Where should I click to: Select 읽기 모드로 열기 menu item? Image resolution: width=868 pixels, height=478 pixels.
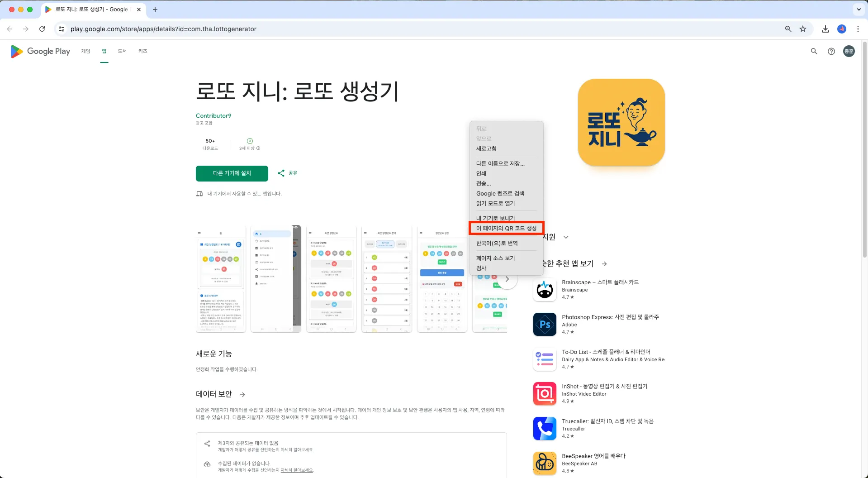coord(506,203)
